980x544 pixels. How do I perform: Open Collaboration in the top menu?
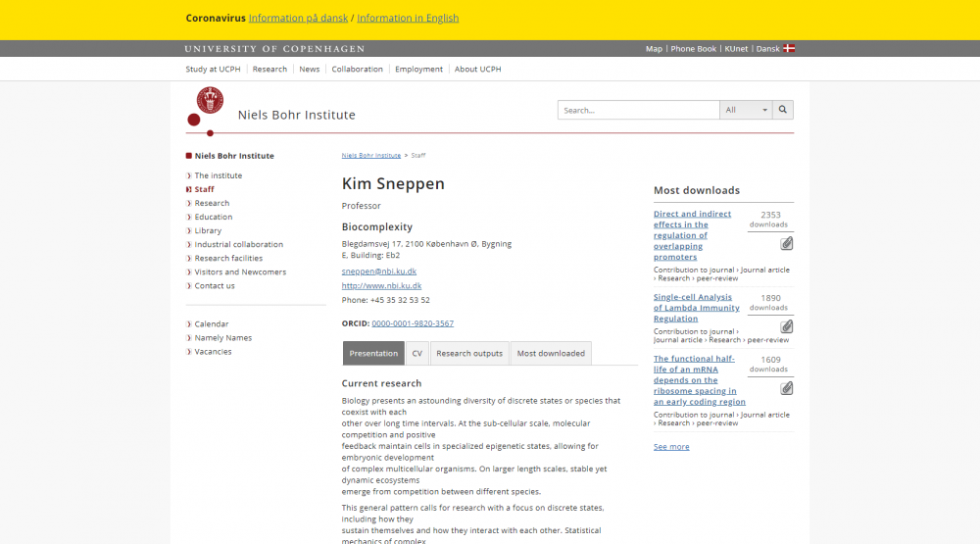click(x=357, y=70)
